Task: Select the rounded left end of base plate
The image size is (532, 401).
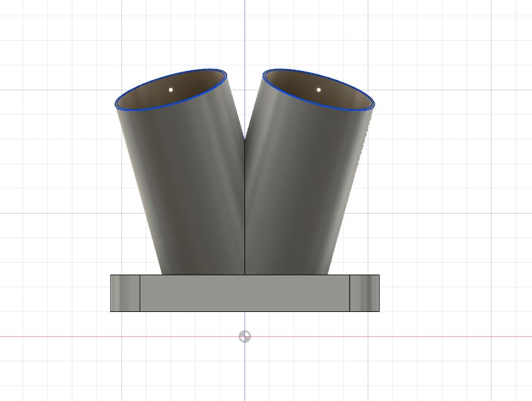Action: coord(125,293)
